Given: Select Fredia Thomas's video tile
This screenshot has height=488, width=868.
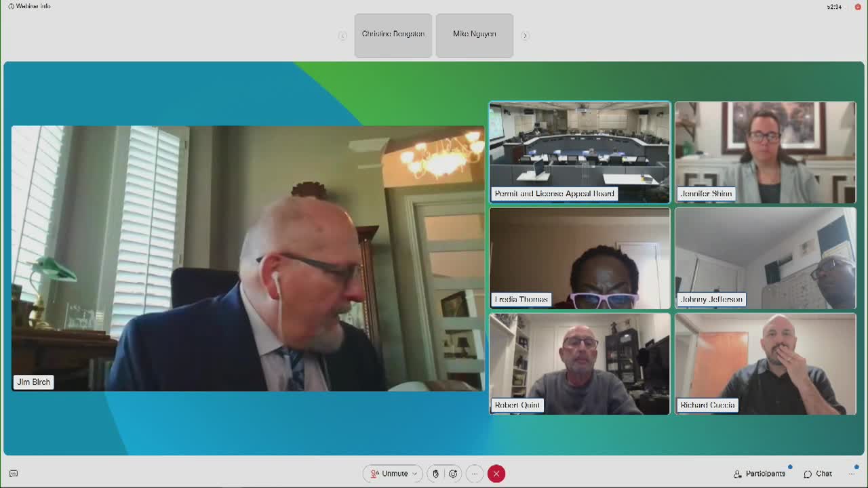Looking at the screenshot, I should pyautogui.click(x=580, y=258).
